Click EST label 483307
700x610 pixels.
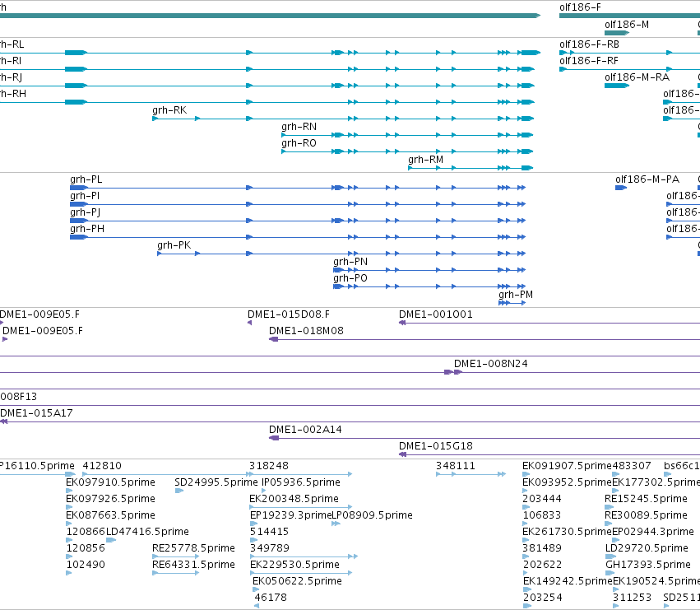631,466
